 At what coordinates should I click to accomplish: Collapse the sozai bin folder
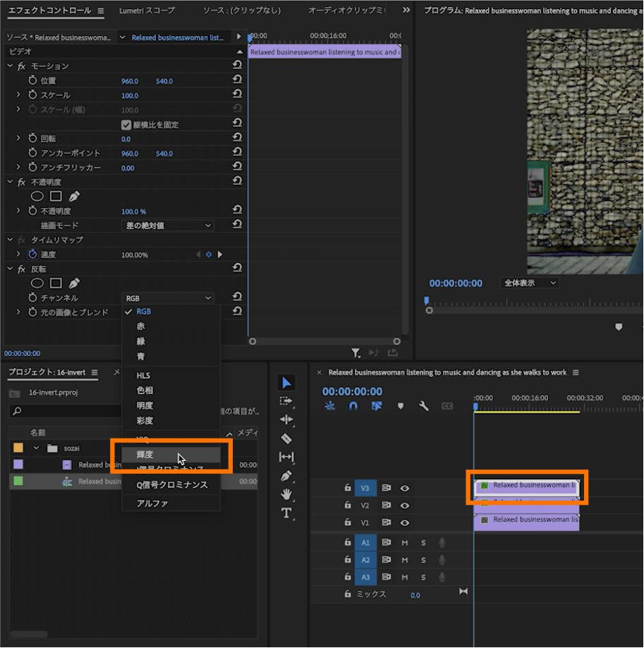36,448
